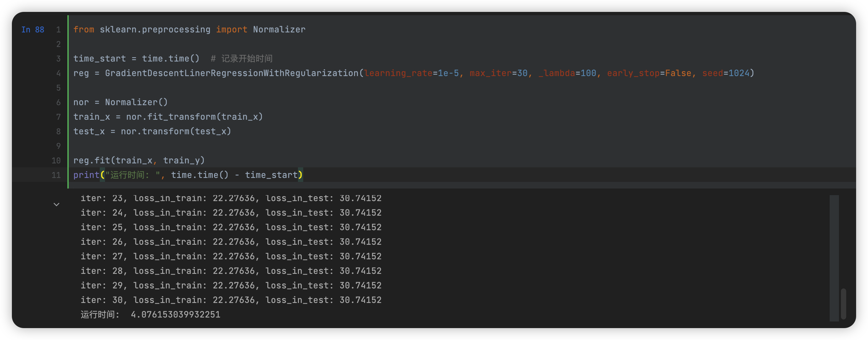The width and height of the screenshot is (868, 340).
Task: Click the 'iter: 24' output row
Action: (231, 212)
